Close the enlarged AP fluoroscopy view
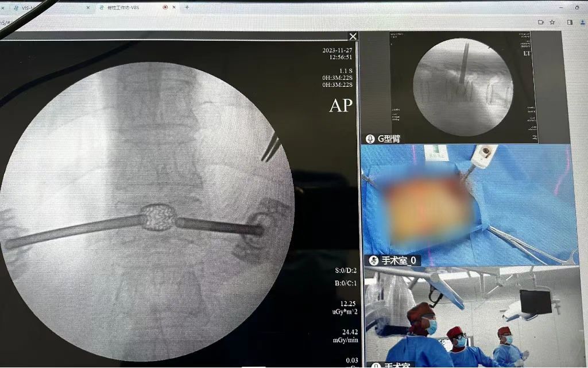The image size is (588, 368). 353,36
